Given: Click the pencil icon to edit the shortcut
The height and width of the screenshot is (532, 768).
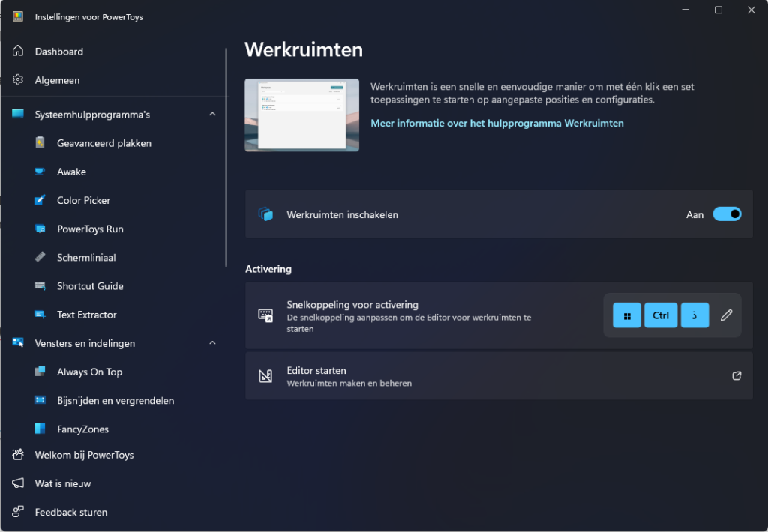Looking at the screenshot, I should click(726, 315).
